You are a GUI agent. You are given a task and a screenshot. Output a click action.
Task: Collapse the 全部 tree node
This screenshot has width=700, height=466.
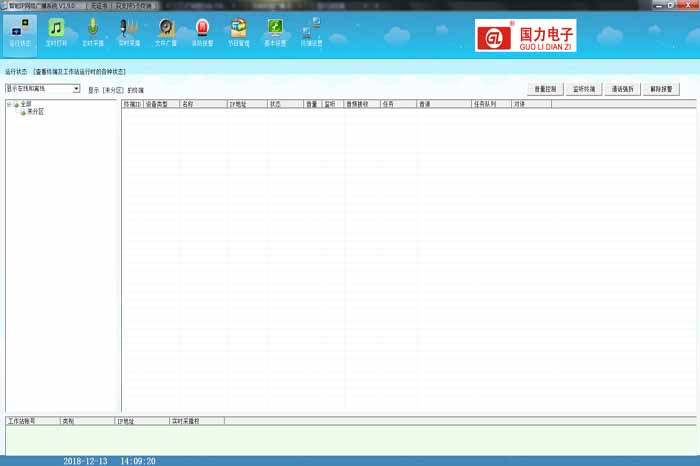(x=9, y=104)
